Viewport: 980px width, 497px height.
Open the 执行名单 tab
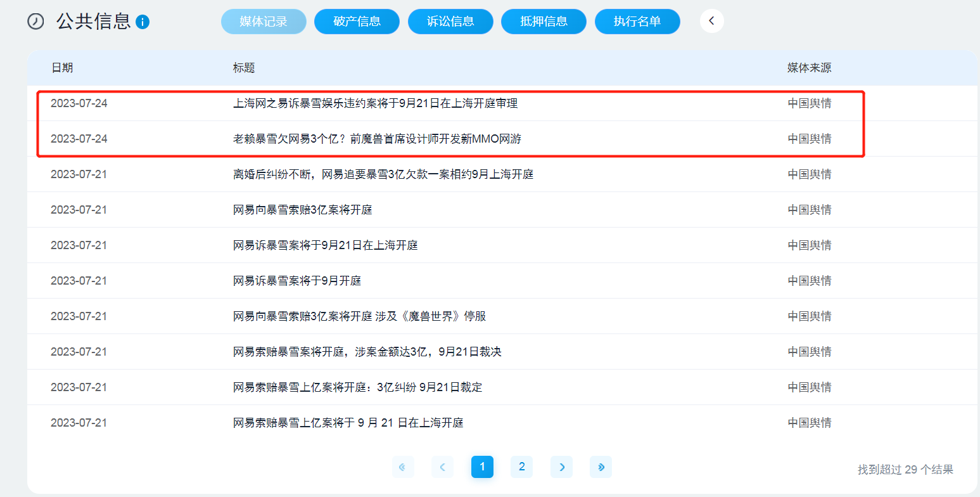tap(637, 22)
